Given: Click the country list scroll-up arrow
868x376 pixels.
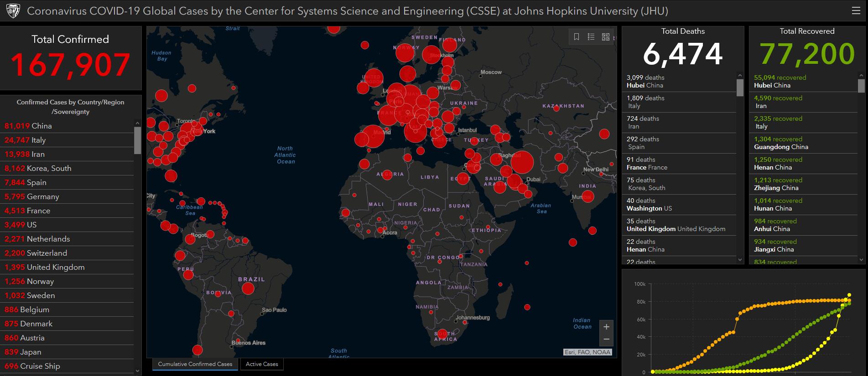Looking at the screenshot, I should click(138, 123).
